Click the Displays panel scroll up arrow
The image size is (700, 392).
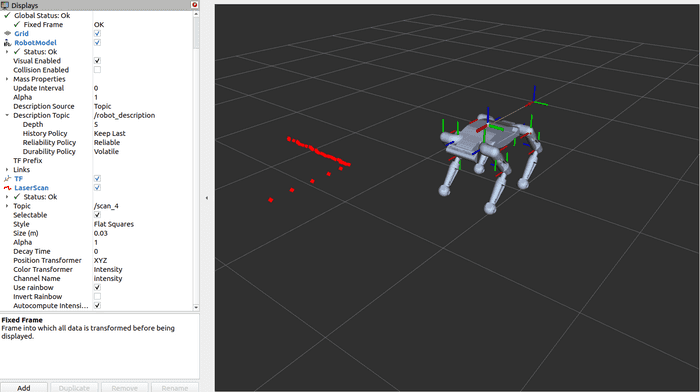[x=196, y=14]
